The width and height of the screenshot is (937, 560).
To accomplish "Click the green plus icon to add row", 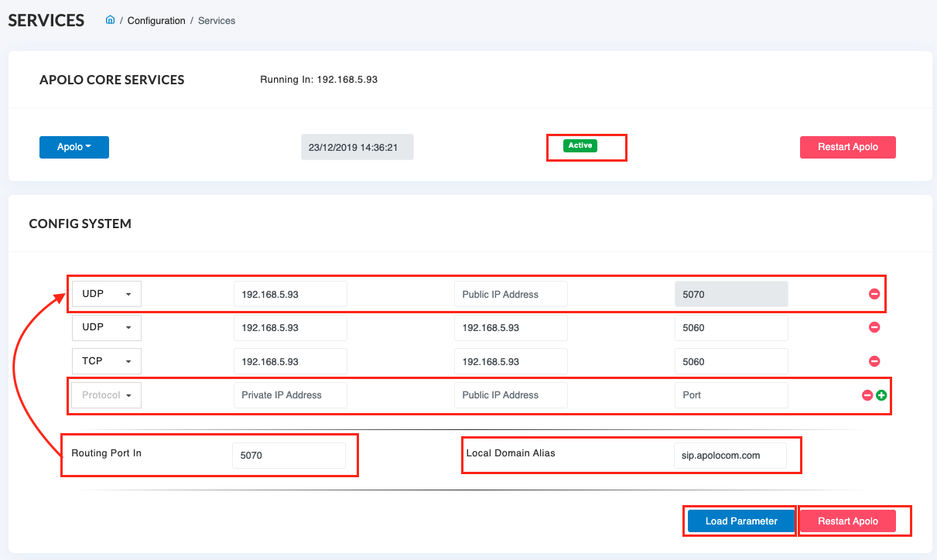I will pyautogui.click(x=881, y=395).
